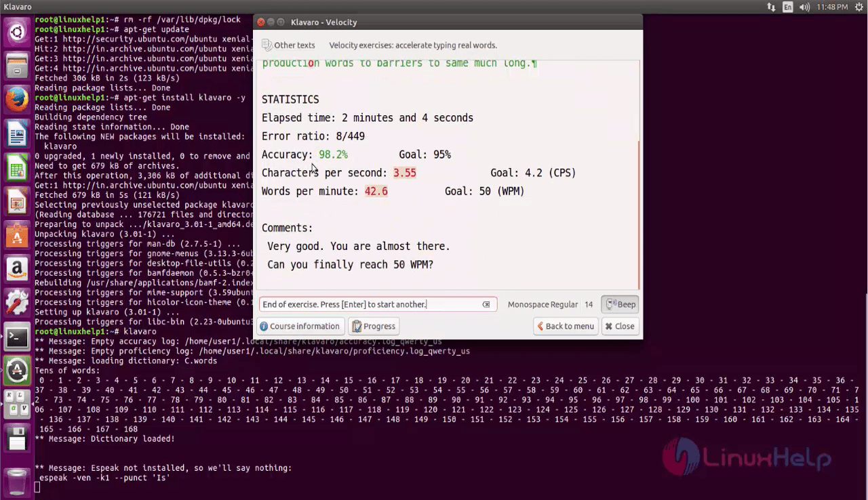Clear the typing entry field icon
The width and height of the screenshot is (868, 500).
coord(486,304)
